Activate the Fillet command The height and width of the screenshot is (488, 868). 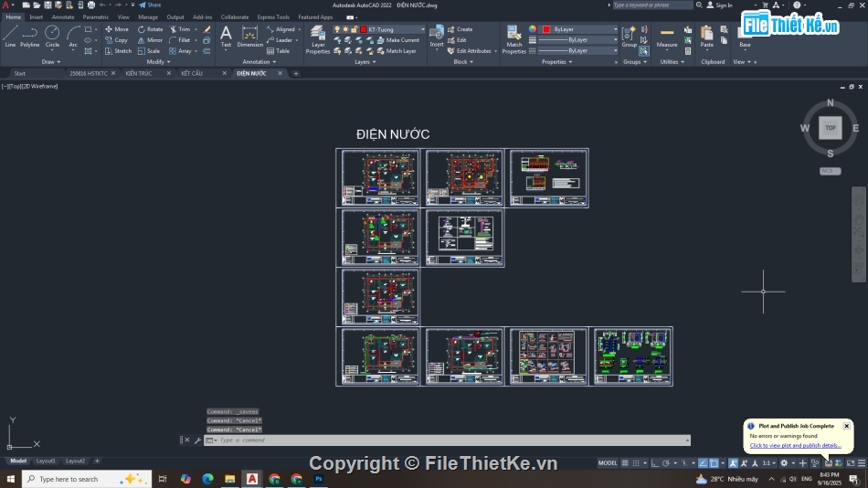click(179, 40)
